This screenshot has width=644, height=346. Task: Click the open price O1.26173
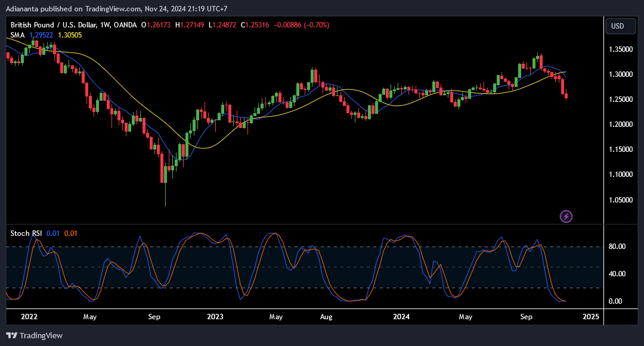pyautogui.click(x=156, y=25)
